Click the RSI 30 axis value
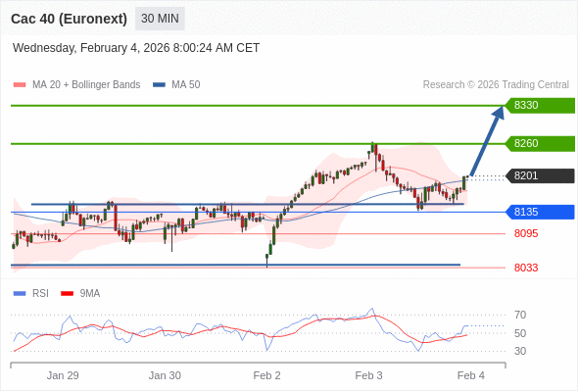Viewport: 578px width, 392px height. 520,351
